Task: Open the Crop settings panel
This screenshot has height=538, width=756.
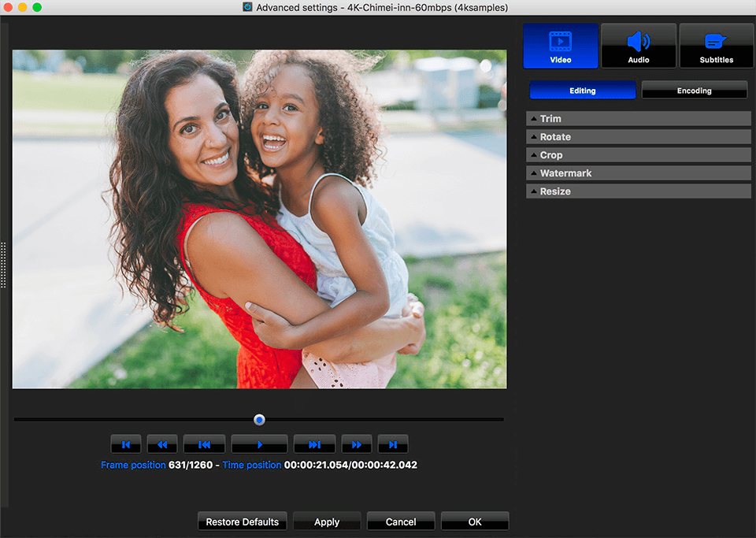Action: [638, 154]
